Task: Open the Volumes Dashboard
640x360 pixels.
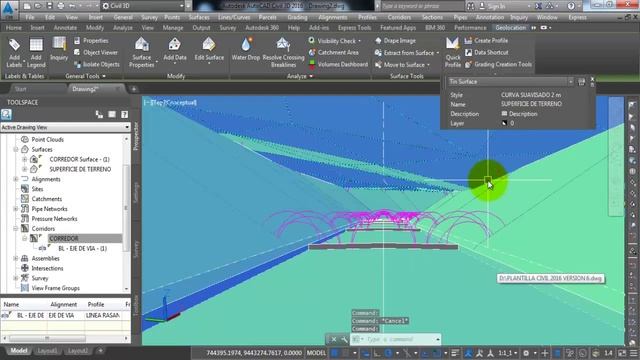Action: (338, 64)
